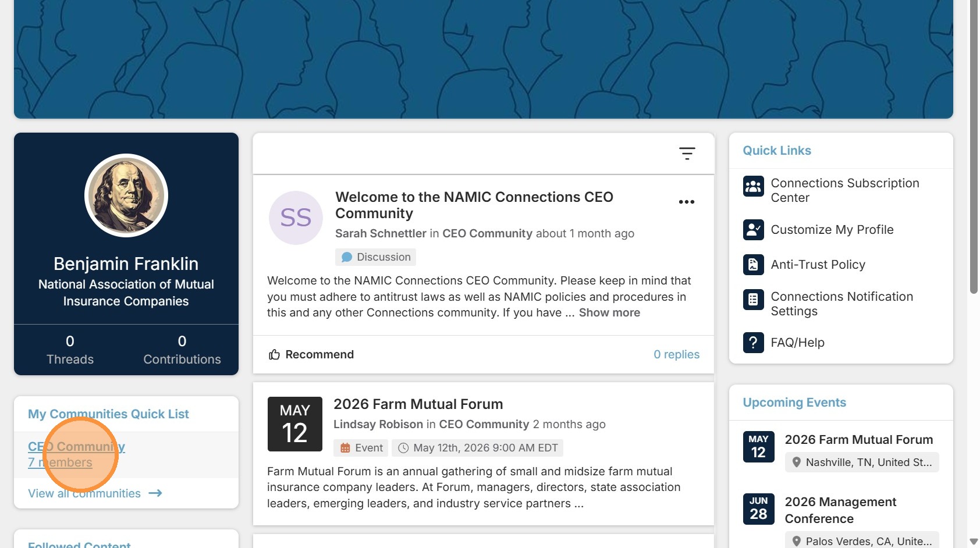Open the 2026 Farm Mutual Forum feed post
The width and height of the screenshot is (980, 548).
coord(418,404)
